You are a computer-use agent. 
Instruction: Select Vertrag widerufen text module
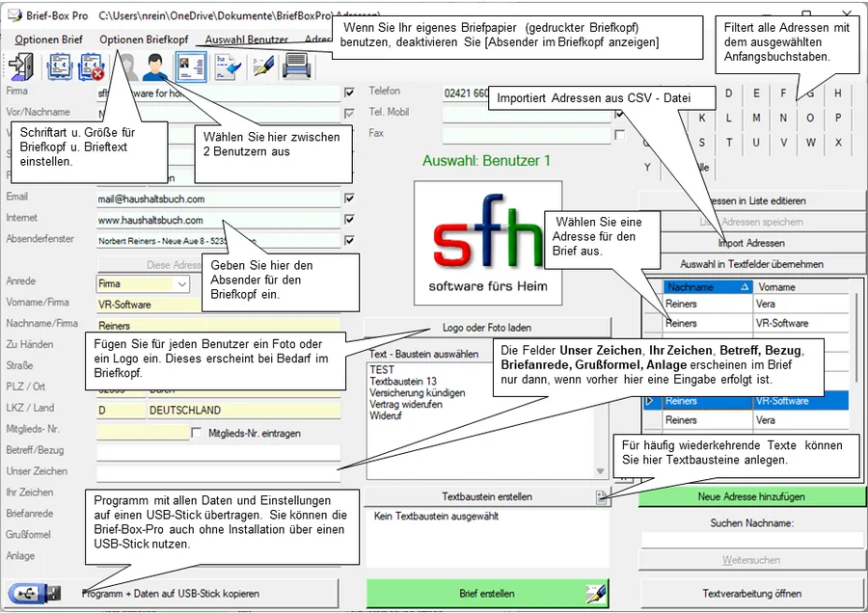[x=406, y=405]
